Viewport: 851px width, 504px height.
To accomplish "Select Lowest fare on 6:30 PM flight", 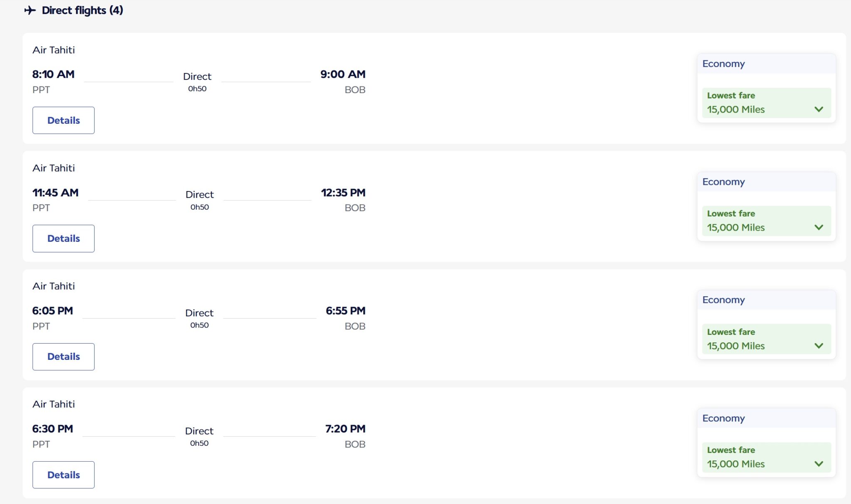I will tap(766, 457).
